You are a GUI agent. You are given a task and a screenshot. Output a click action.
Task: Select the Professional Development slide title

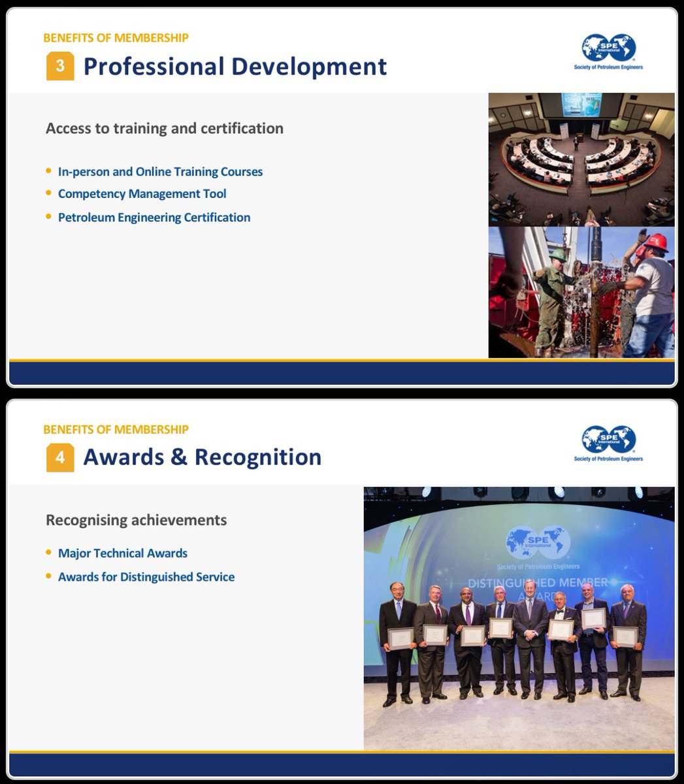coord(235,66)
